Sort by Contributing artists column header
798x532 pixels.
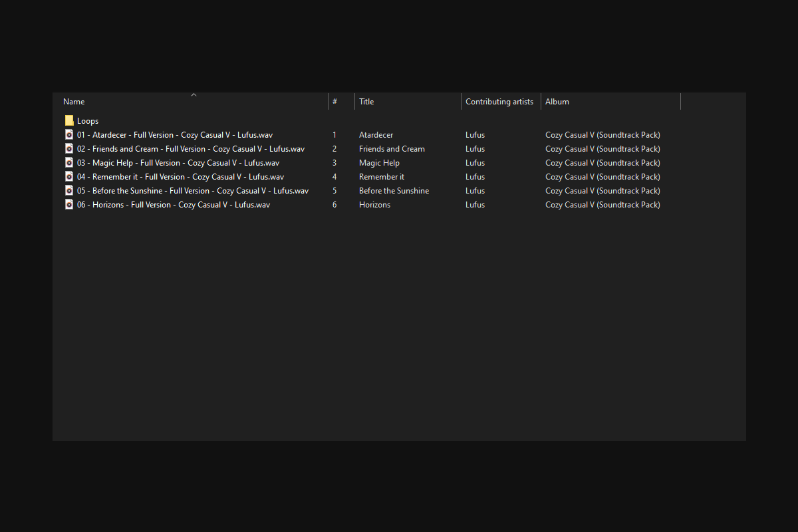coord(501,102)
